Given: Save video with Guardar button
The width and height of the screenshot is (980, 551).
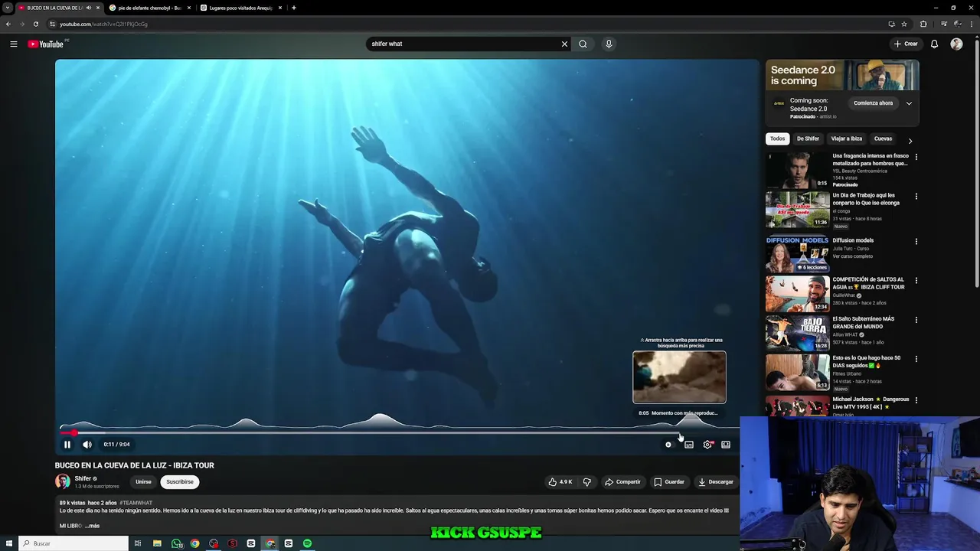Looking at the screenshot, I should pos(669,482).
